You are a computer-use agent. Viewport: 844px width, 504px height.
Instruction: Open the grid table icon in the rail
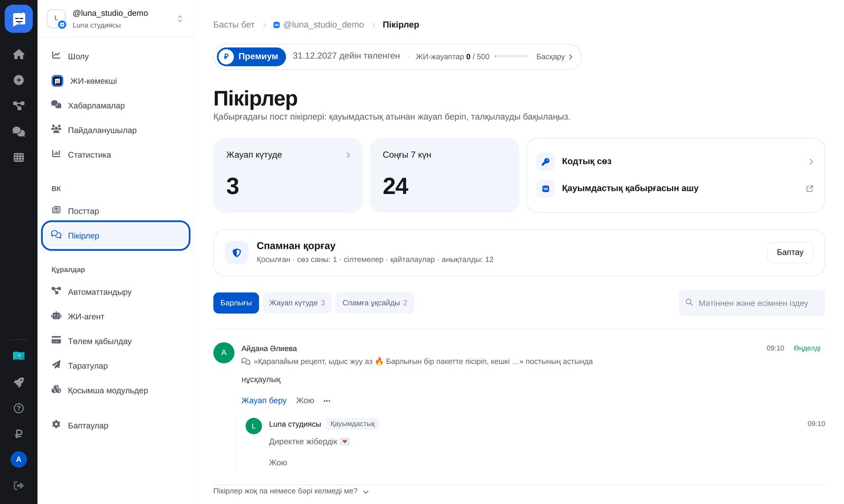point(18,157)
